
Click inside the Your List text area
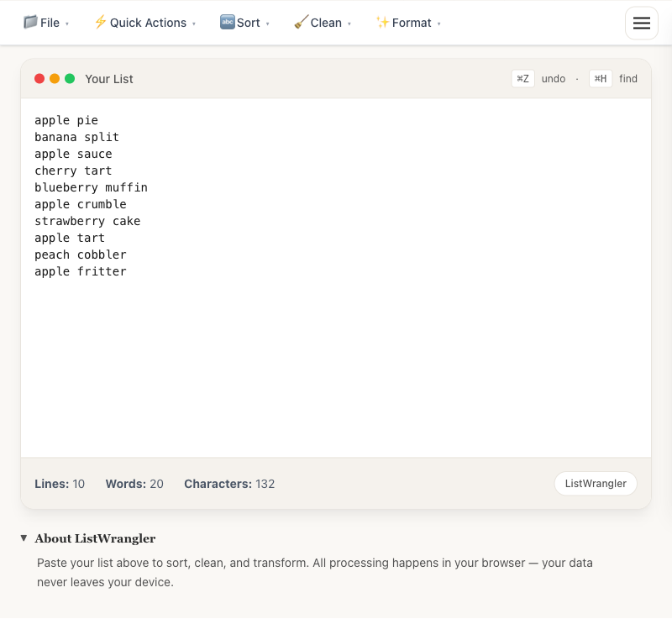(336, 277)
